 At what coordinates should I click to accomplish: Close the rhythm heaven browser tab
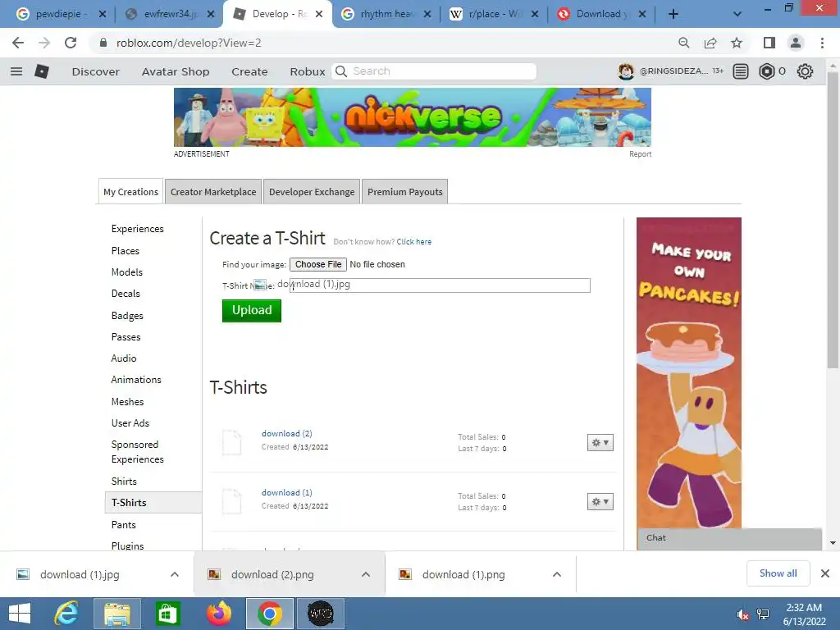point(427,14)
